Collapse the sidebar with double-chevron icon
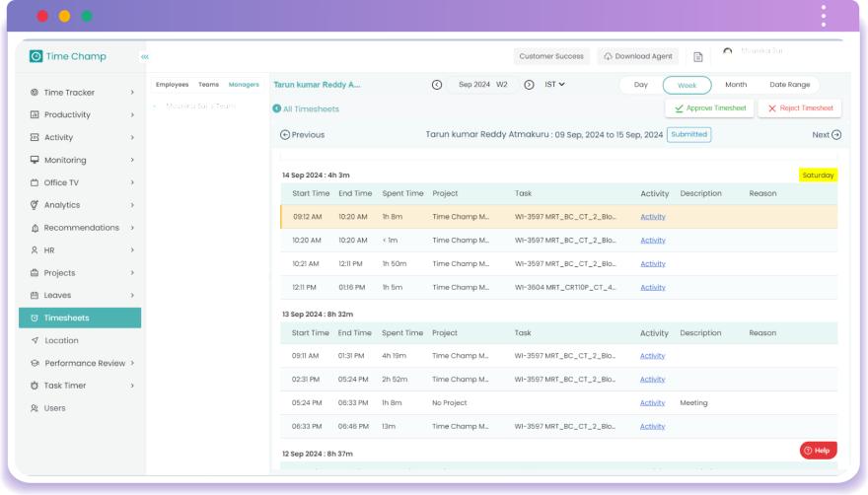868x495 pixels. [x=144, y=56]
